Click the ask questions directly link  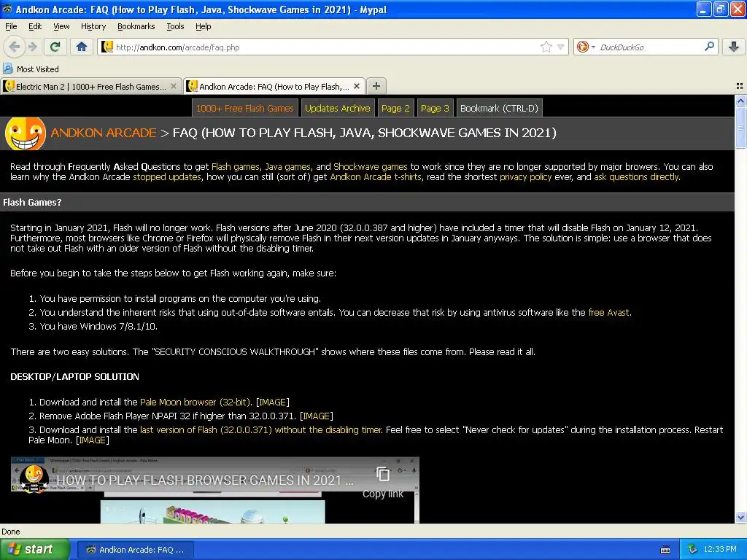(636, 176)
